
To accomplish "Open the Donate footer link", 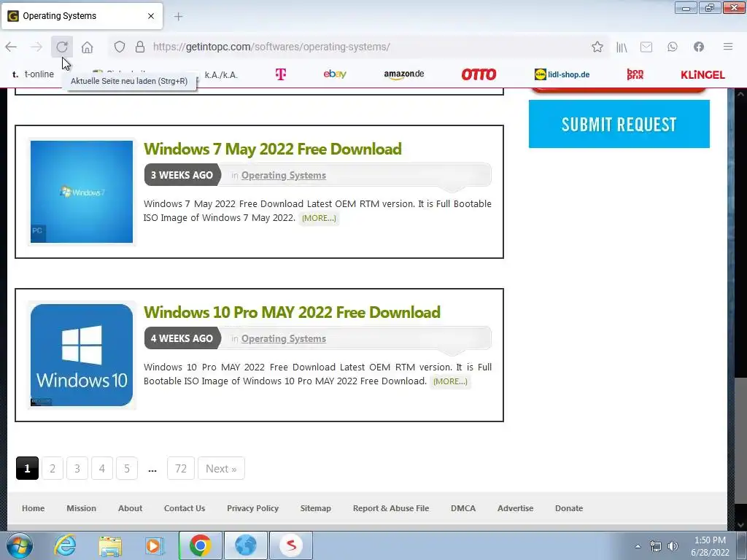I will [x=569, y=508].
